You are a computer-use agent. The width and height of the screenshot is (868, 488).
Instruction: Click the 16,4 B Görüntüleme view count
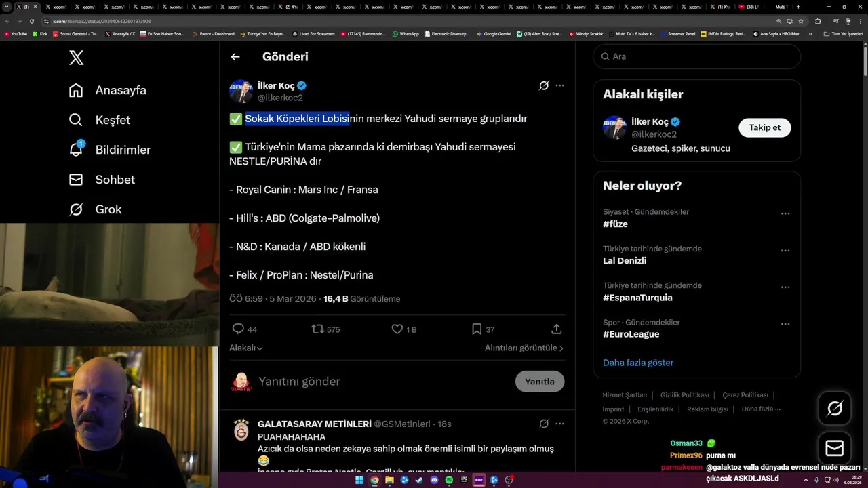click(361, 299)
